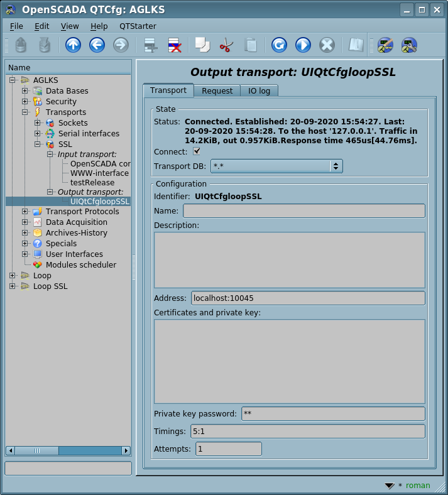Click into the Name input field
Image resolution: width=448 pixels, height=495 pixels.
click(x=304, y=211)
